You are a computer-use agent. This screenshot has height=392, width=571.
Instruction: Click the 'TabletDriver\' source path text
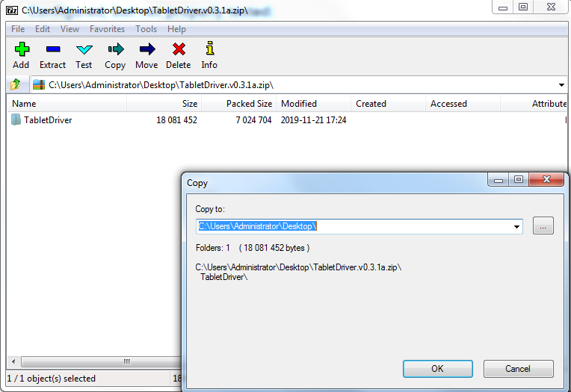[x=224, y=277]
